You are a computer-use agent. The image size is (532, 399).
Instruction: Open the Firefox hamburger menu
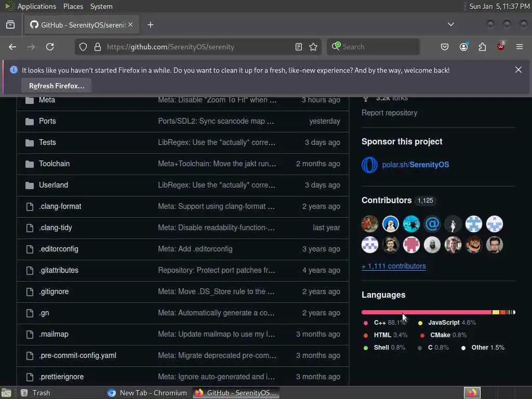pyautogui.click(x=520, y=47)
